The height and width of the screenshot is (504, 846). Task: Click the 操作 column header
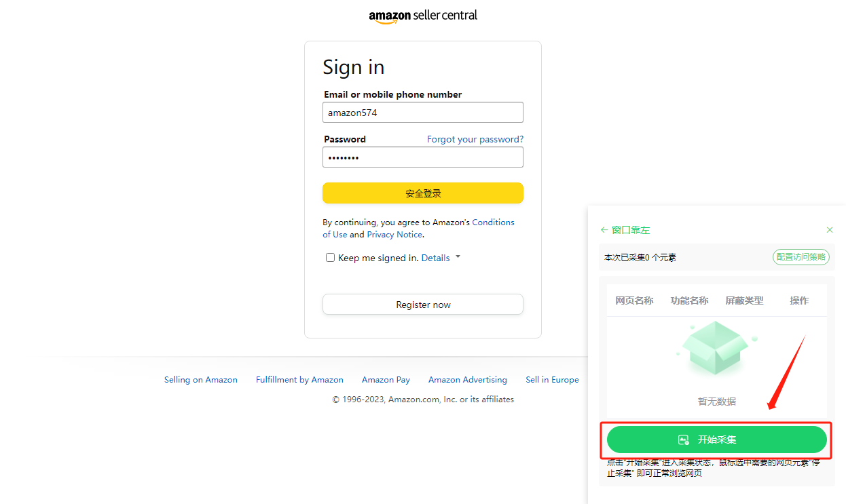coord(799,301)
